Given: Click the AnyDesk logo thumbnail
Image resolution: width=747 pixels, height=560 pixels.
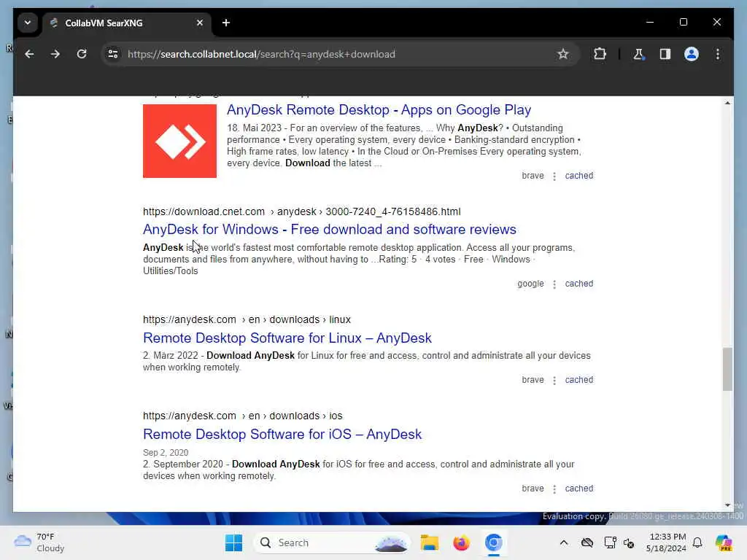Looking at the screenshot, I should click(179, 141).
